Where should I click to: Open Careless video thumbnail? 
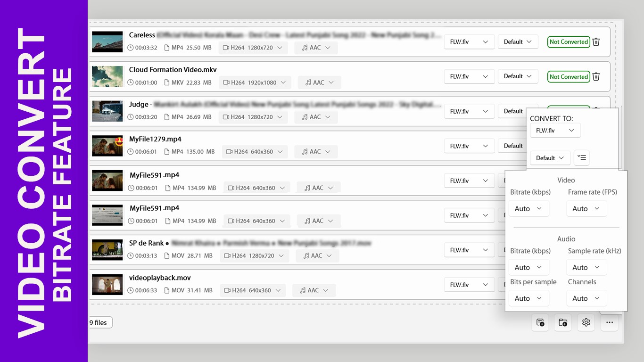(107, 41)
